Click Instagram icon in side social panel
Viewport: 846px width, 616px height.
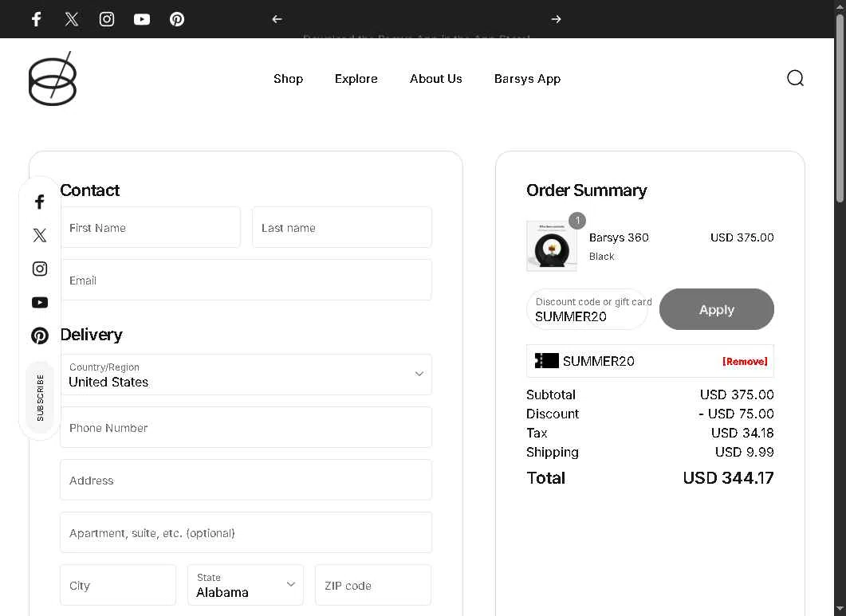pos(39,269)
